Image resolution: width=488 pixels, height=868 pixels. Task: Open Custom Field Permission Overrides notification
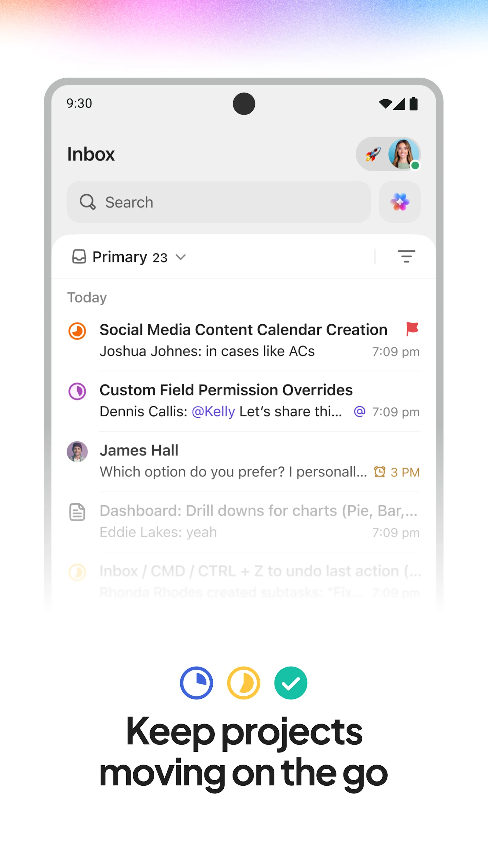(x=226, y=390)
